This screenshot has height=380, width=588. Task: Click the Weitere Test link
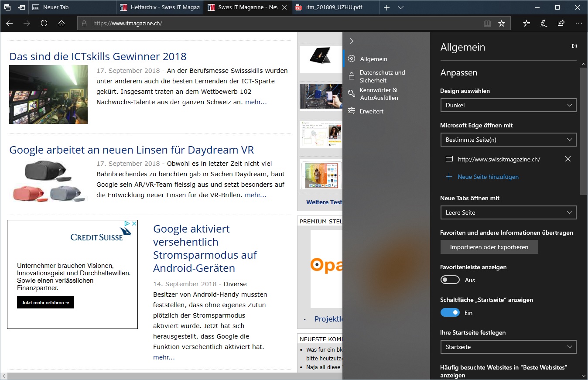coord(324,202)
